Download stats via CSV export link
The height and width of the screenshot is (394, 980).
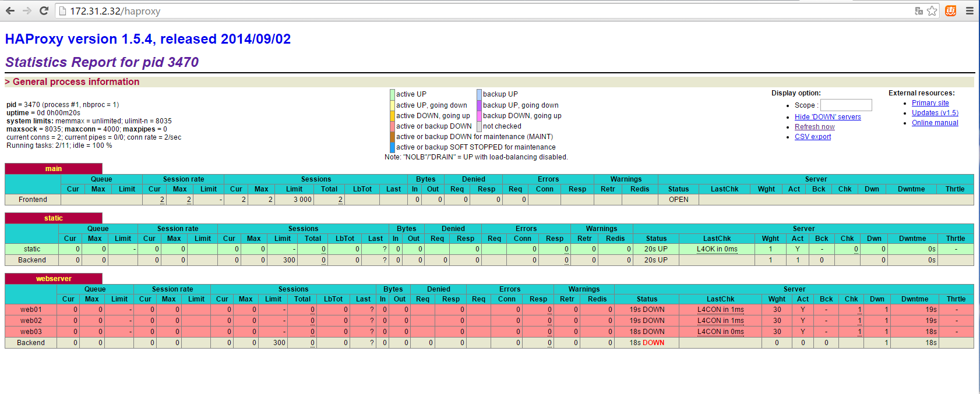(x=813, y=137)
